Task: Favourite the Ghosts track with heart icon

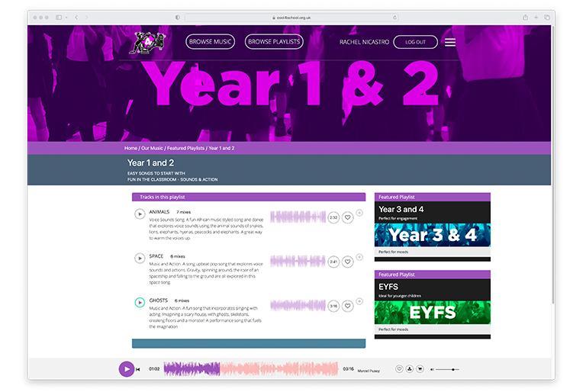Action: pos(348,306)
